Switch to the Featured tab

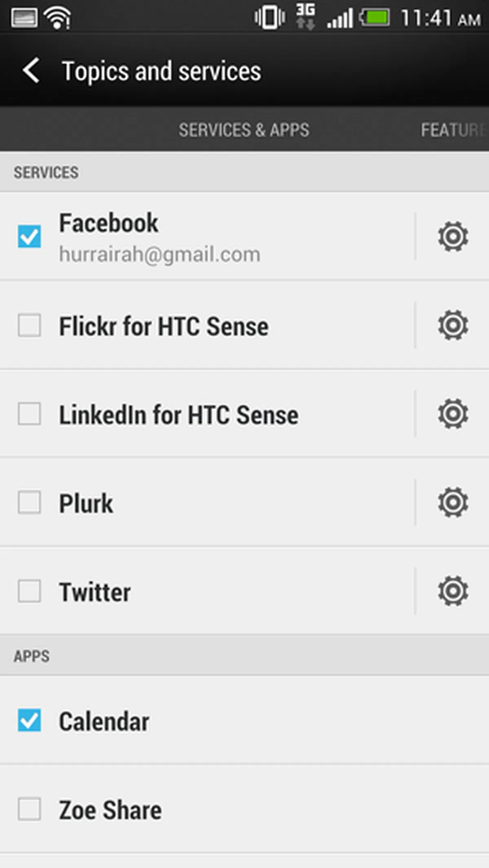(x=453, y=130)
